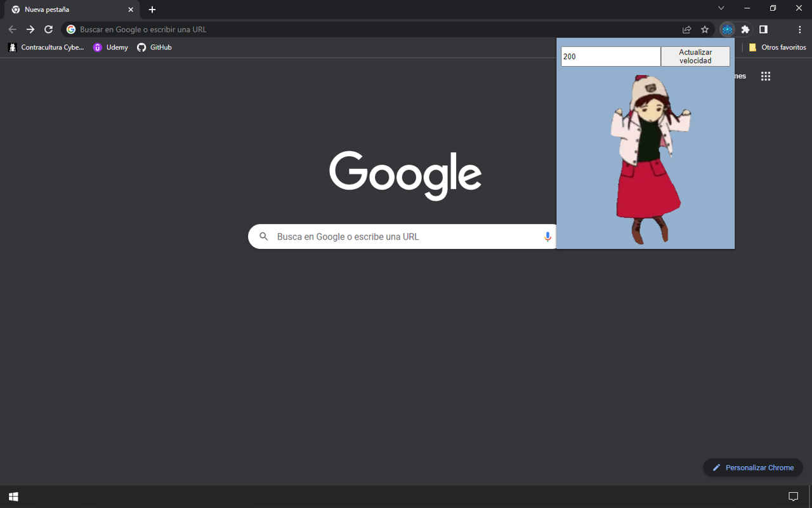This screenshot has width=812, height=508.
Task: Open the Otros favoritos folder
Action: (777, 47)
